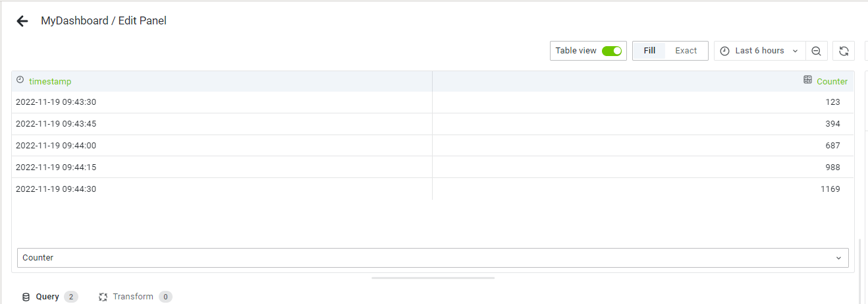Click the table icon beside Counter header

tap(807, 80)
